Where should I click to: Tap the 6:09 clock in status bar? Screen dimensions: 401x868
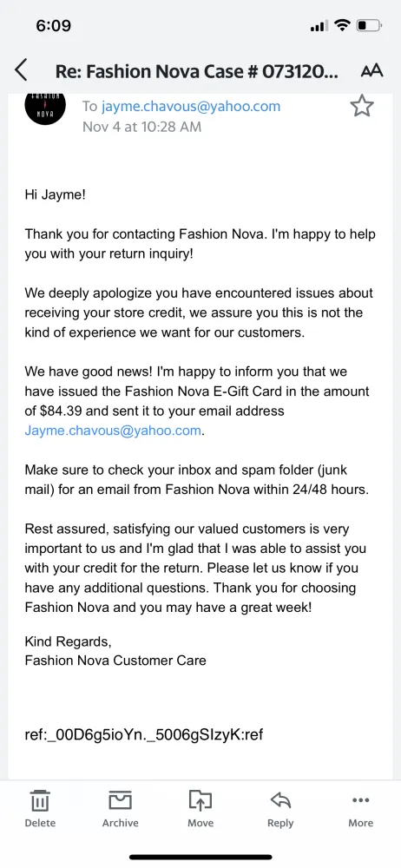[53, 25]
